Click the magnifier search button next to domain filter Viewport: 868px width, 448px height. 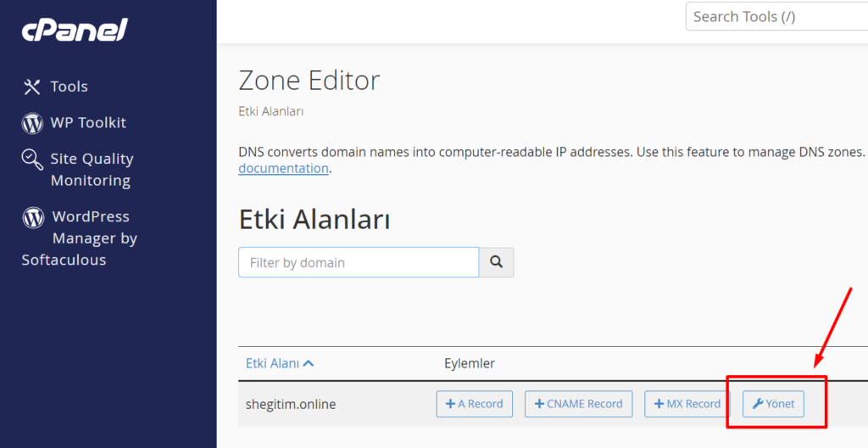click(497, 262)
